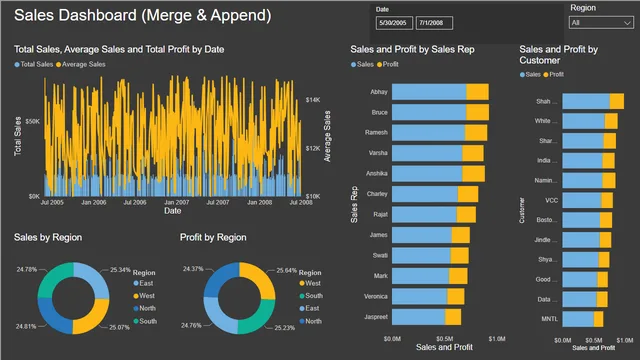This screenshot has height=360, width=640.
Task: Click the Jindle customer sales bar
Action: point(581,240)
